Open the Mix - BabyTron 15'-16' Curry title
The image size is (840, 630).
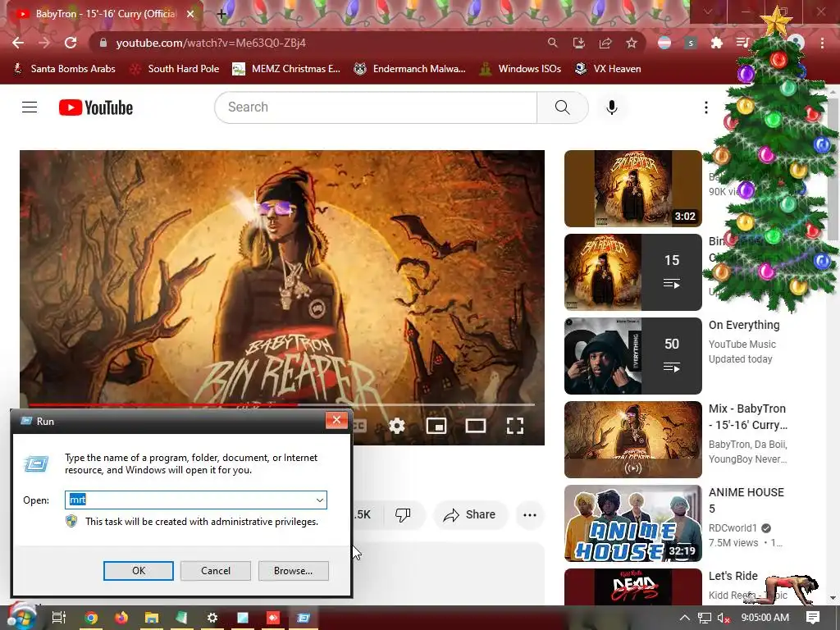[748, 417]
